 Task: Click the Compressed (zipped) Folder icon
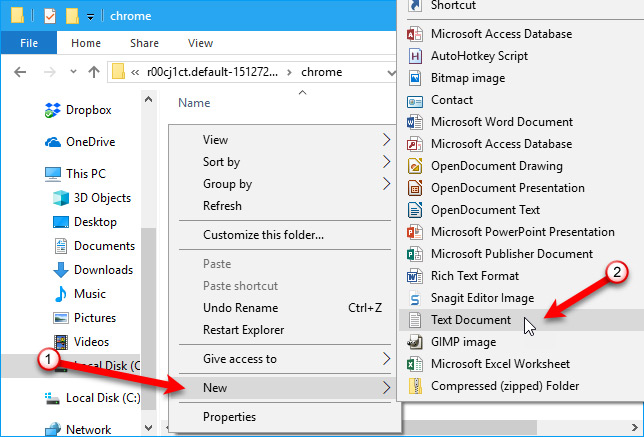pos(416,386)
